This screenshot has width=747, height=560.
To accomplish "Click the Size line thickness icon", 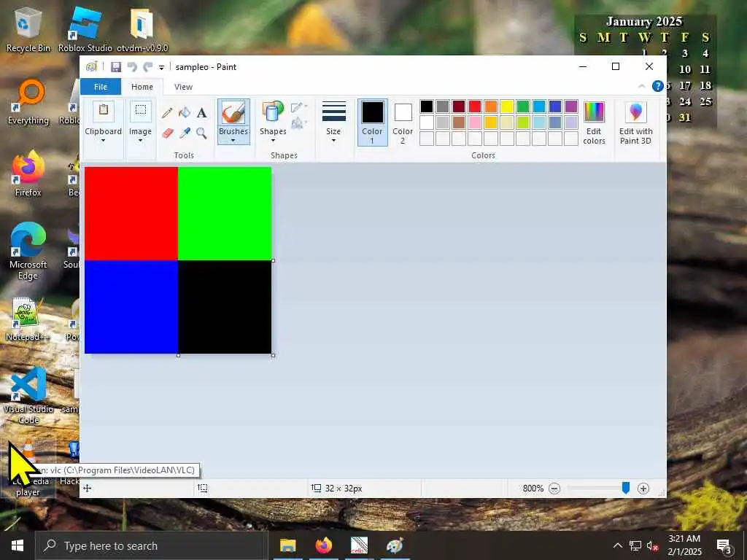I will tap(333, 112).
